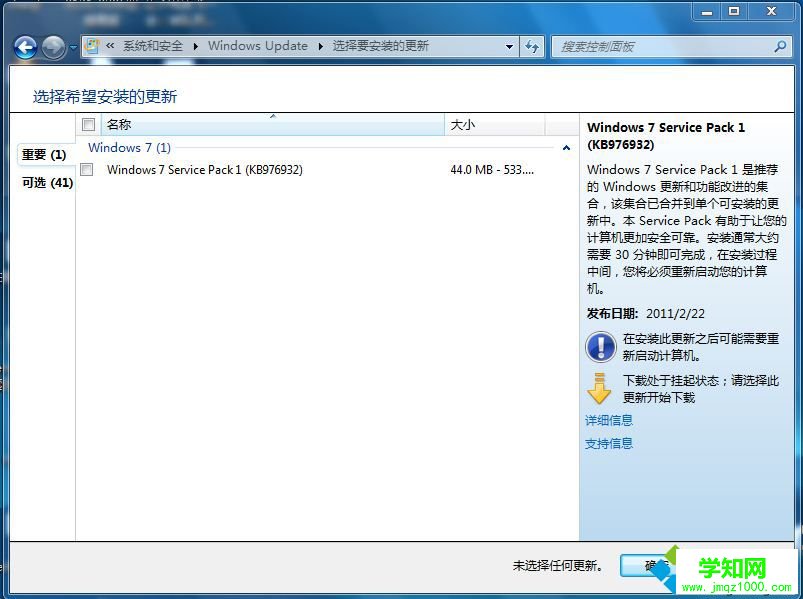Click the refresh icon beside the address bar
Screen dimensions: 803x599
pos(533,47)
